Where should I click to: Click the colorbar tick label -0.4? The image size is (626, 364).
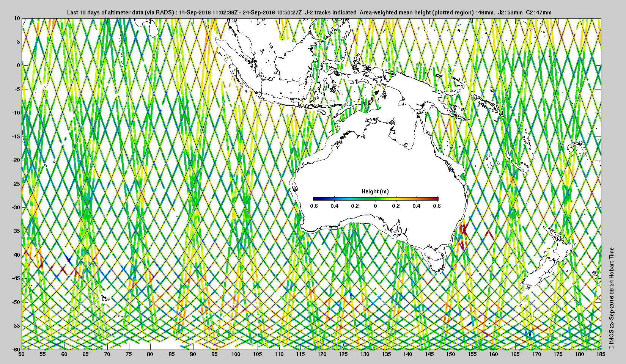tap(334, 206)
